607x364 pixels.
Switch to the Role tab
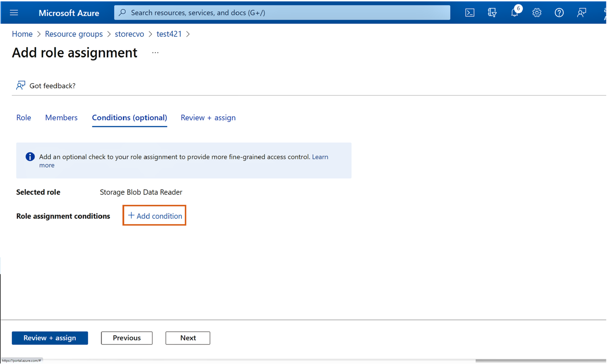point(24,117)
